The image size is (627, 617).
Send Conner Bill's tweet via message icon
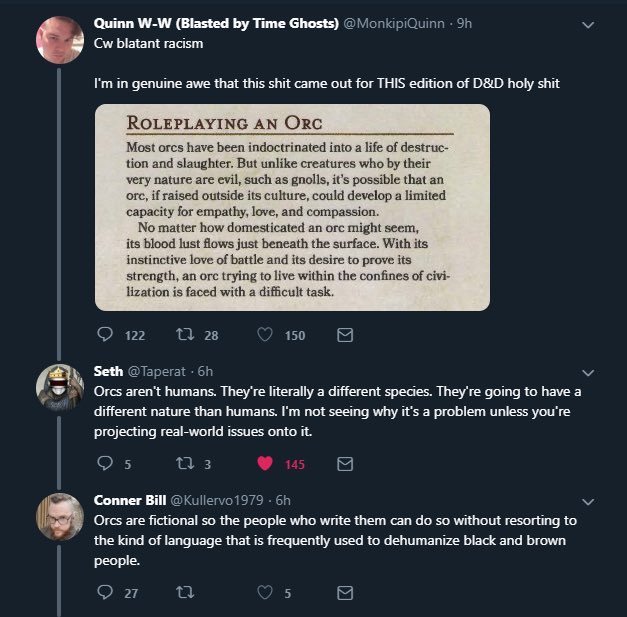345,593
